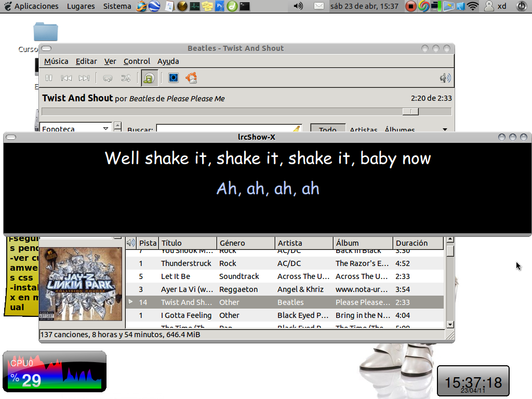Sort by the Álbum column header
Screen dimensions: 532x399
pos(363,243)
